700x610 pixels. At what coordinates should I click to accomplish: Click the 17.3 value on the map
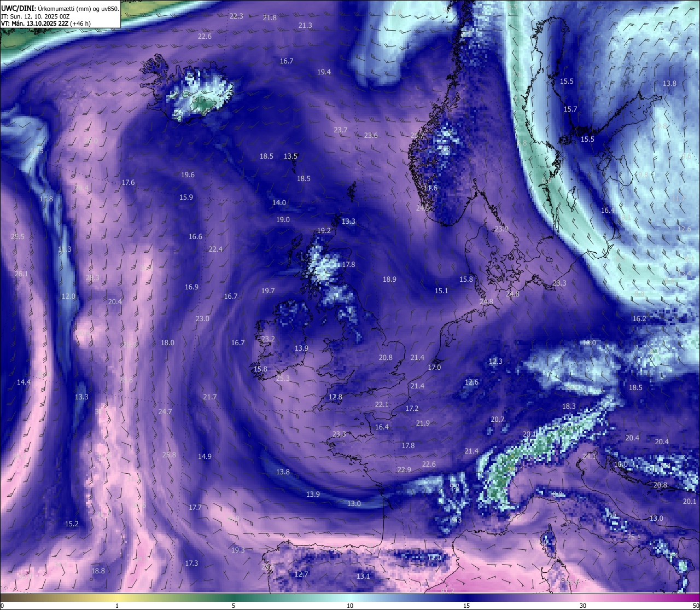click(191, 563)
